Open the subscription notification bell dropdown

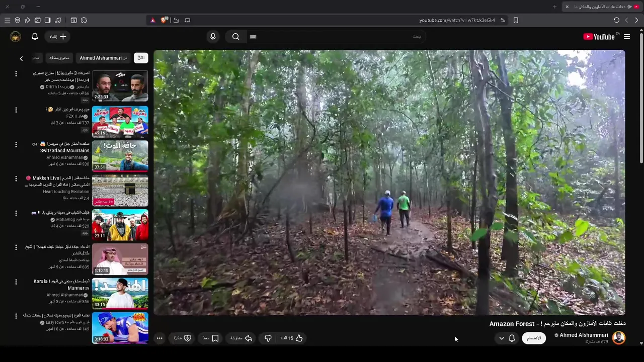click(507, 338)
